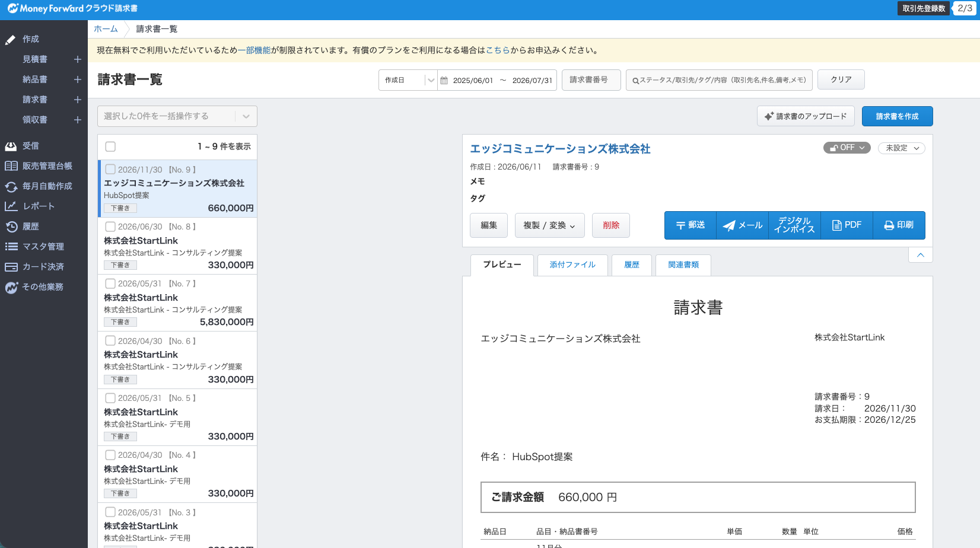
Task: Print the invoice with 印刷
Action: point(899,225)
